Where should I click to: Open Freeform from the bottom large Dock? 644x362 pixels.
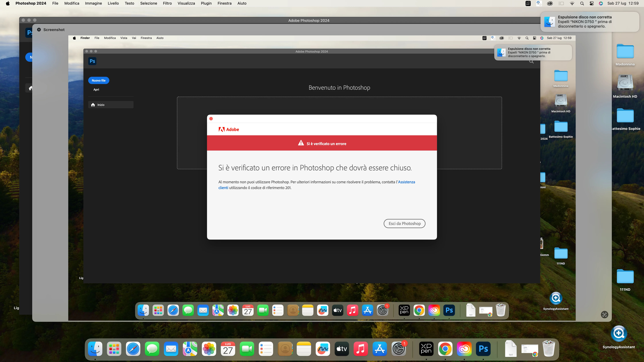[323, 349]
